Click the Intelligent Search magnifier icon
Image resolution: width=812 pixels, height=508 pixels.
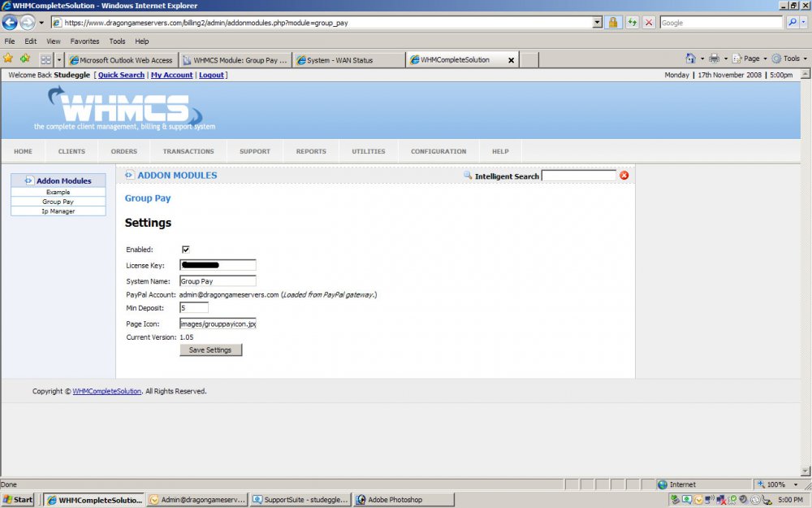tap(468, 176)
